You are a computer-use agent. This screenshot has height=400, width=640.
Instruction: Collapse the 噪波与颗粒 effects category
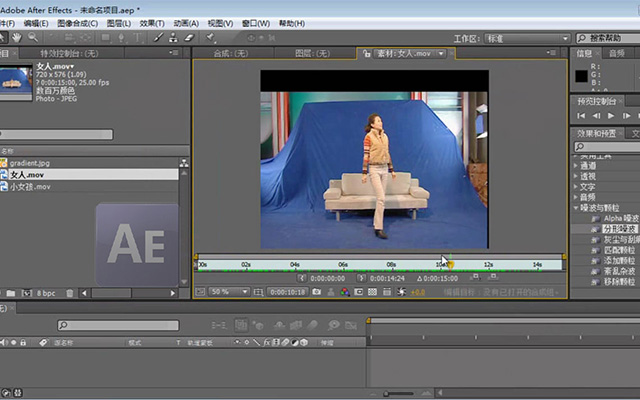[576, 208]
